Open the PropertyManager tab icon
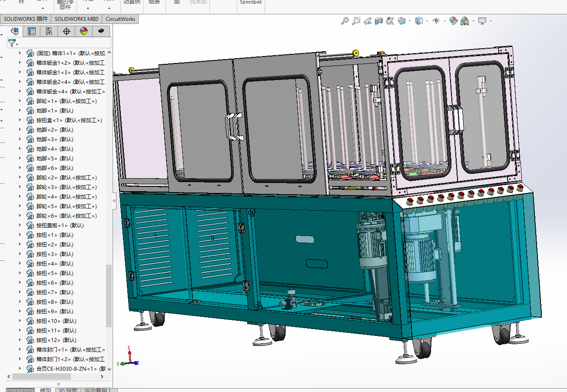Image resolution: width=567 pixels, height=392 pixels. pyautogui.click(x=32, y=31)
